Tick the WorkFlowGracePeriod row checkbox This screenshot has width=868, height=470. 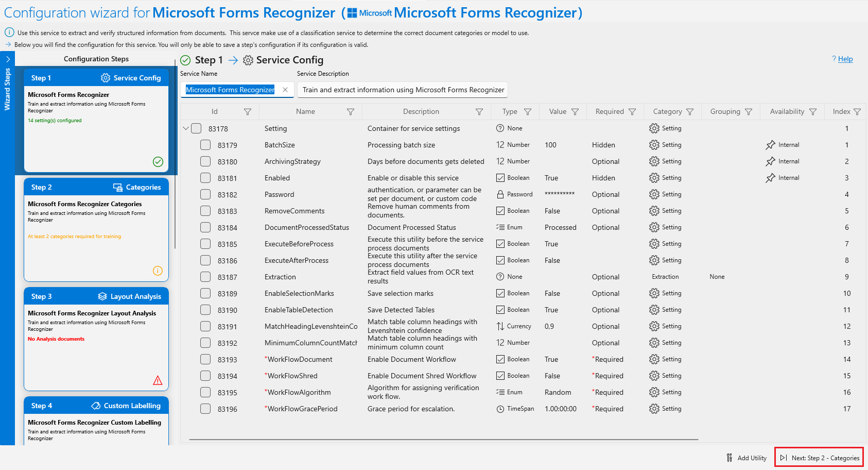[x=205, y=409]
